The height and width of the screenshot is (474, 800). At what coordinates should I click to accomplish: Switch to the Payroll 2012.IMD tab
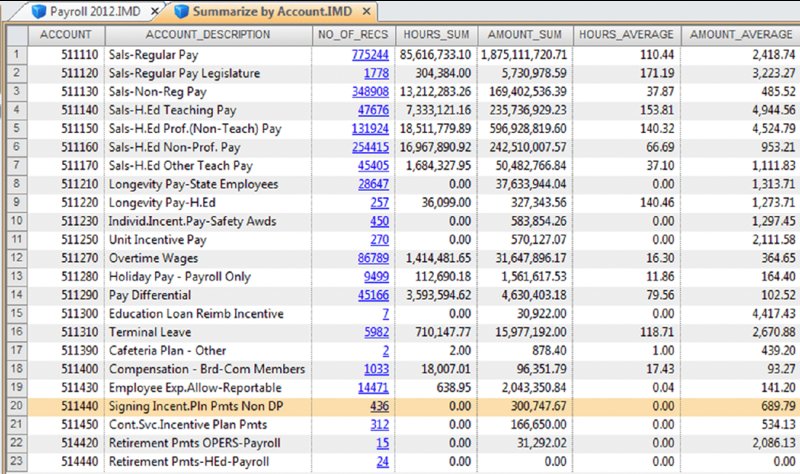pos(95,11)
